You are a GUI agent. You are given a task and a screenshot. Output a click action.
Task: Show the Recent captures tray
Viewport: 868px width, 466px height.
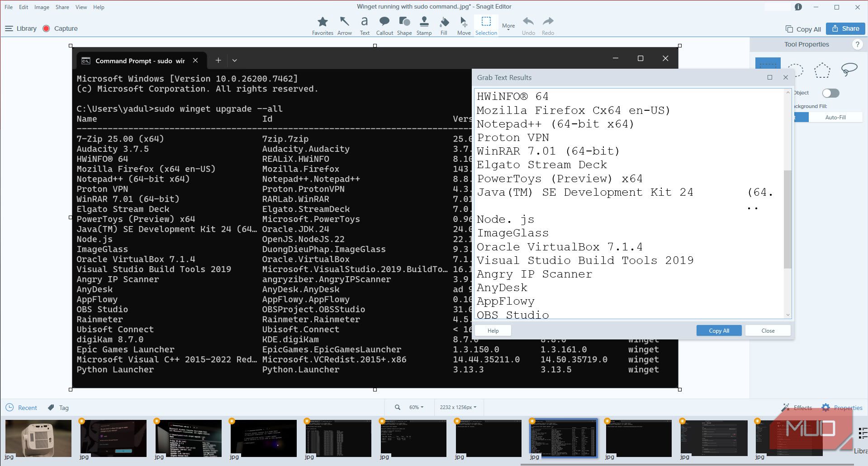21,407
